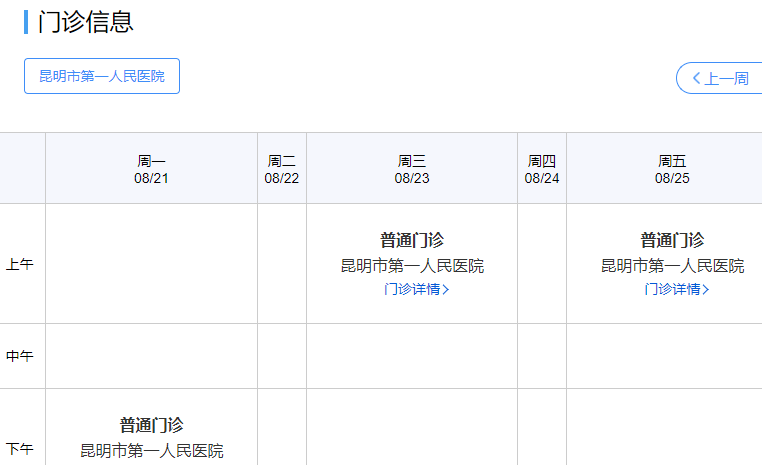Select the 周二 08/22 column header
Image resolution: width=762 pixels, height=465 pixels.
(x=282, y=169)
